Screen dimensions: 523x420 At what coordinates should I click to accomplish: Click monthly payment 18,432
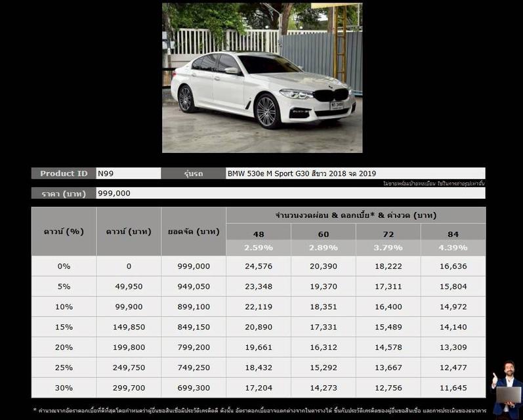point(259,367)
